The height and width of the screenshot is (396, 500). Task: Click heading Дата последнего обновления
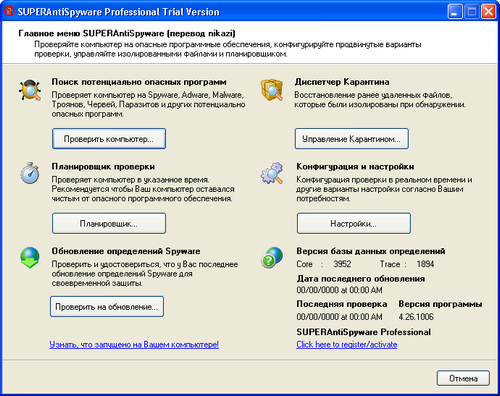(x=361, y=279)
